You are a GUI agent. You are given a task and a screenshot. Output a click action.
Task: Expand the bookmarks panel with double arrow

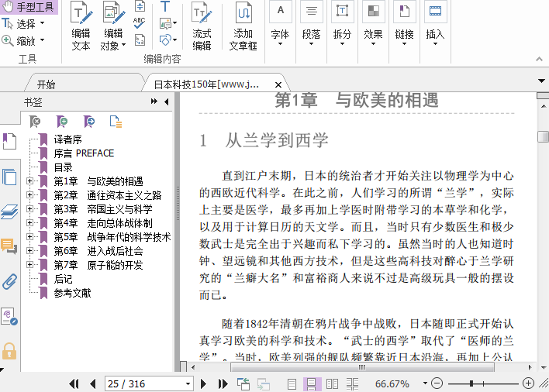coord(154,101)
